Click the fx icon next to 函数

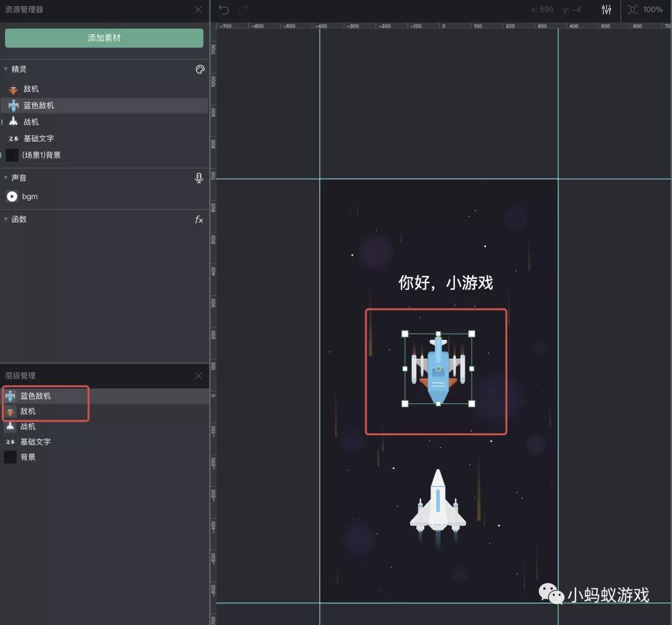click(x=198, y=219)
